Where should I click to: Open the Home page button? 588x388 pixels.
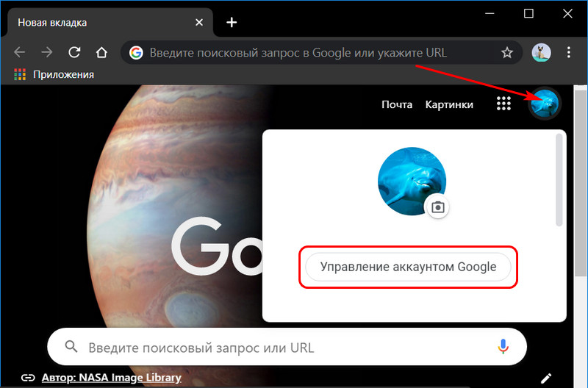(101, 52)
